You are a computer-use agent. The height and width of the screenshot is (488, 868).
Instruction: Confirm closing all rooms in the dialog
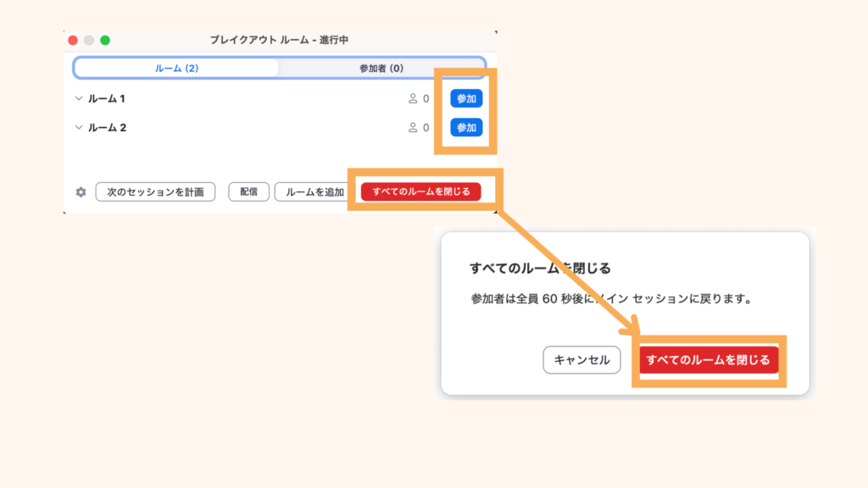pos(709,360)
